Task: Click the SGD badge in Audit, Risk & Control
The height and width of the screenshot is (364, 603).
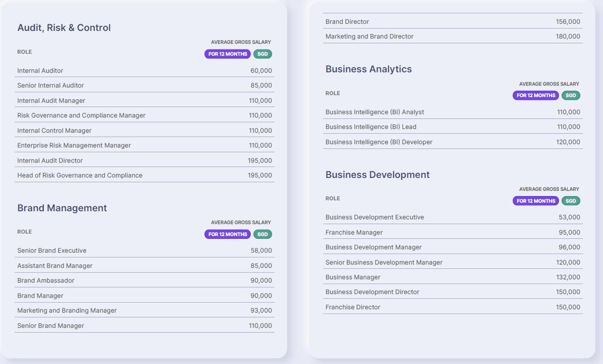Action: tap(262, 54)
